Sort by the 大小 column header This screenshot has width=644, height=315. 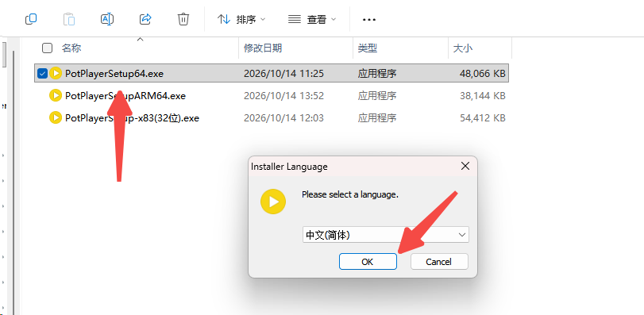point(463,48)
